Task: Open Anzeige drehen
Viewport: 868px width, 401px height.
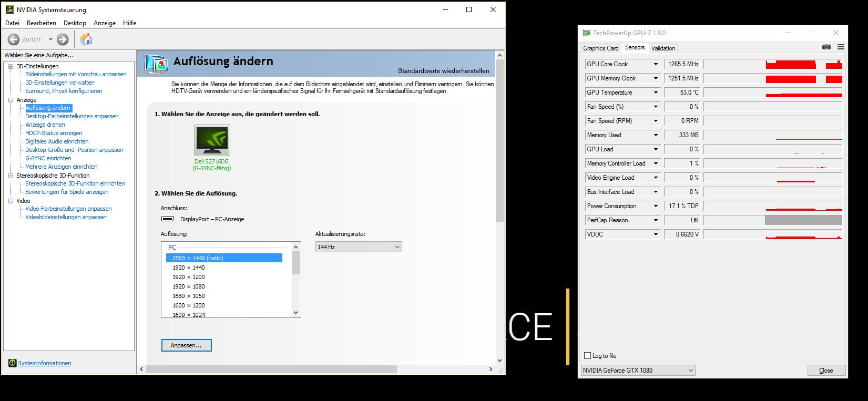Action: pyautogui.click(x=45, y=125)
